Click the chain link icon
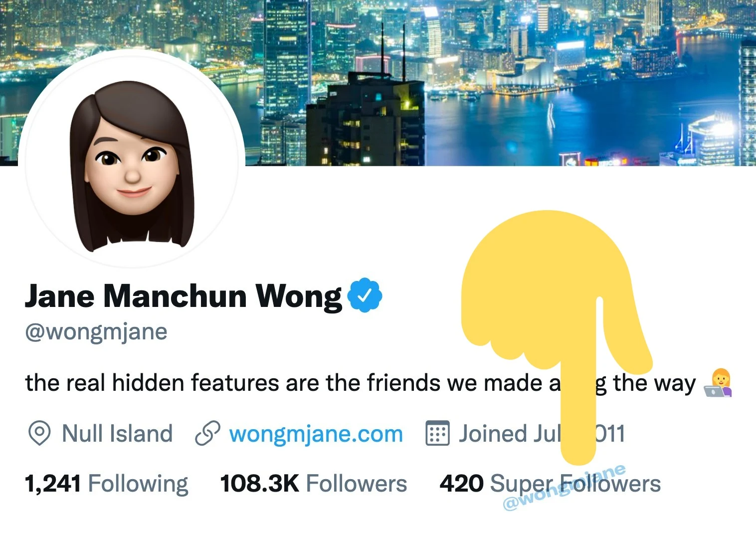 point(207,433)
